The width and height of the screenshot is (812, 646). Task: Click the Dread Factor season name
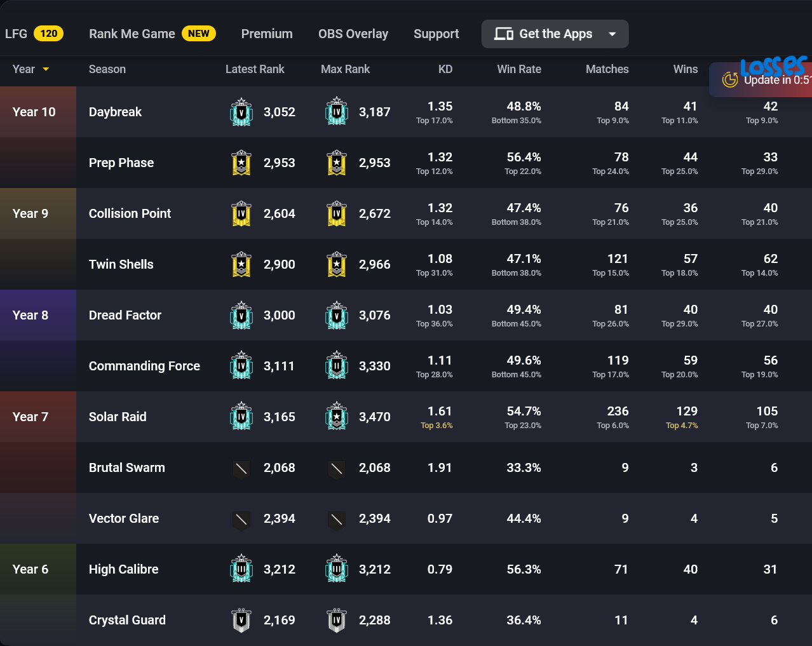pos(125,315)
